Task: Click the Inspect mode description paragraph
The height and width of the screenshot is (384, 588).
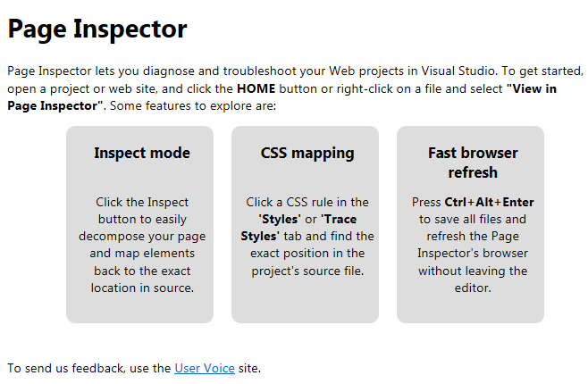Action: [142, 245]
